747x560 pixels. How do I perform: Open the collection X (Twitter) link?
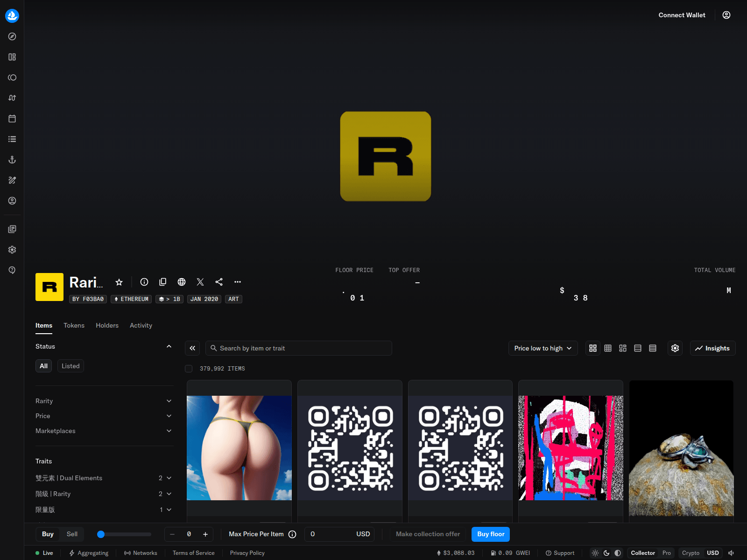200,282
